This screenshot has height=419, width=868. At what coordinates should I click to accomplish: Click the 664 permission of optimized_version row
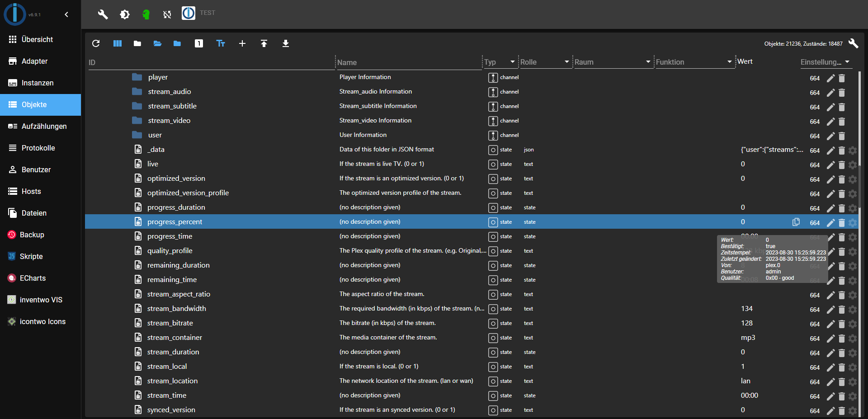[815, 179]
